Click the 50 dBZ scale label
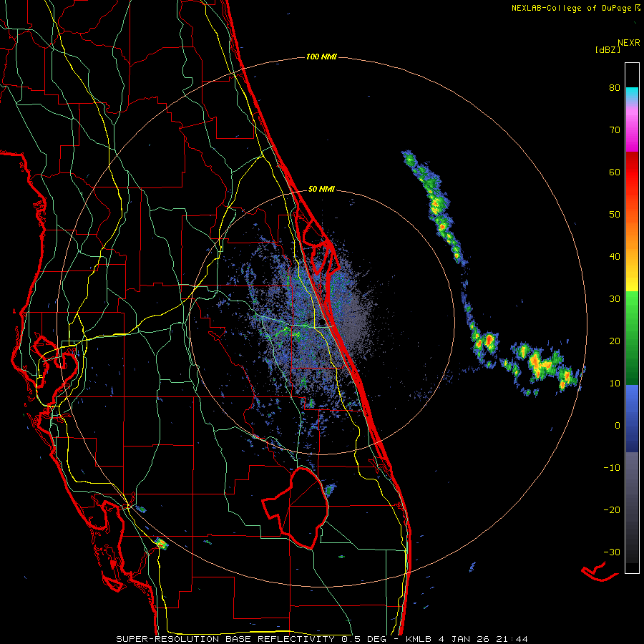The image size is (644, 644). tap(615, 215)
